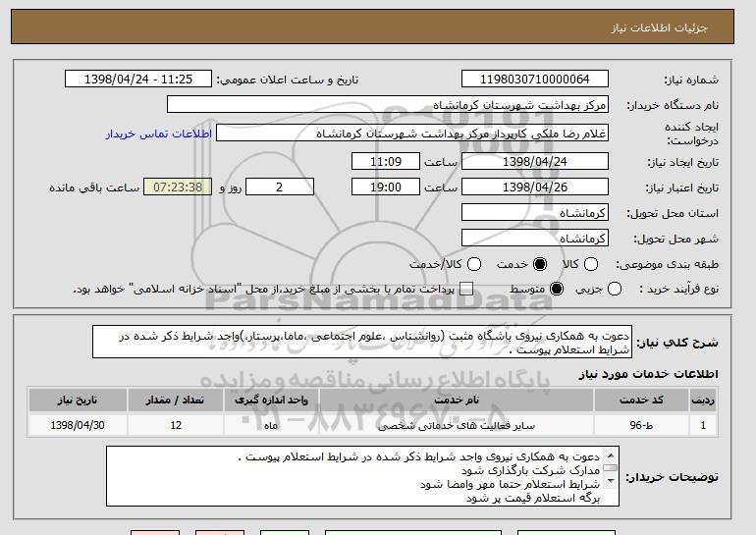Click the استان محل تحویل field

[535, 213]
